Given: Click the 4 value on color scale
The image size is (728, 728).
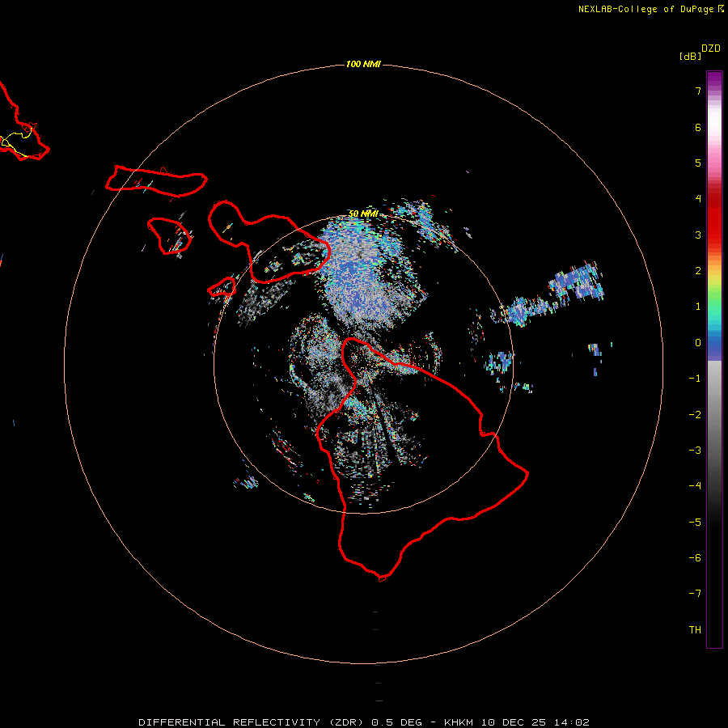Looking at the screenshot, I should click(698, 199).
